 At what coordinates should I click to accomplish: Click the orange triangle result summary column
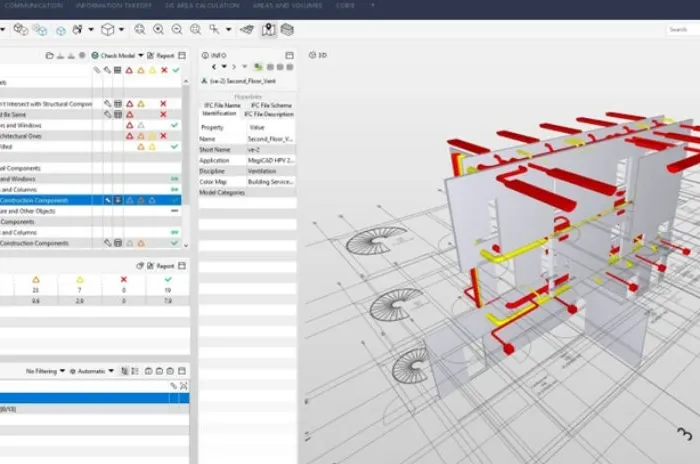(36, 280)
